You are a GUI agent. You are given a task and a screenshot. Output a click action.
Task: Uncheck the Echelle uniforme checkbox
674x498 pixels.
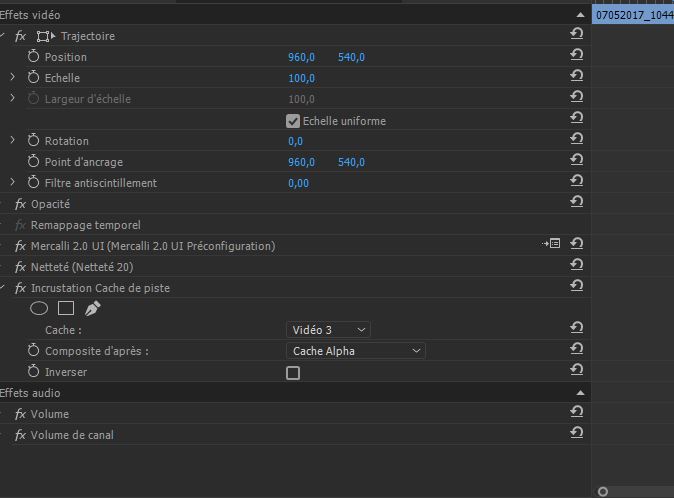pyautogui.click(x=293, y=121)
